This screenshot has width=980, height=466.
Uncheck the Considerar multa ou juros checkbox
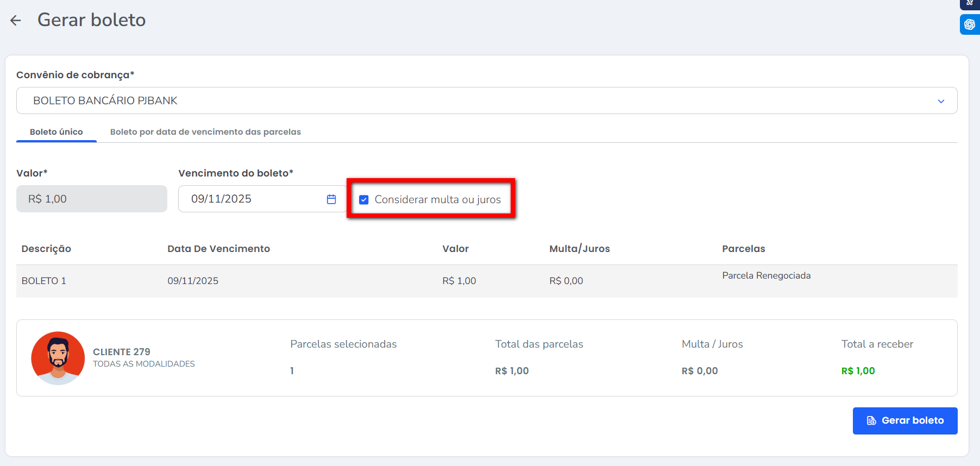coord(364,200)
